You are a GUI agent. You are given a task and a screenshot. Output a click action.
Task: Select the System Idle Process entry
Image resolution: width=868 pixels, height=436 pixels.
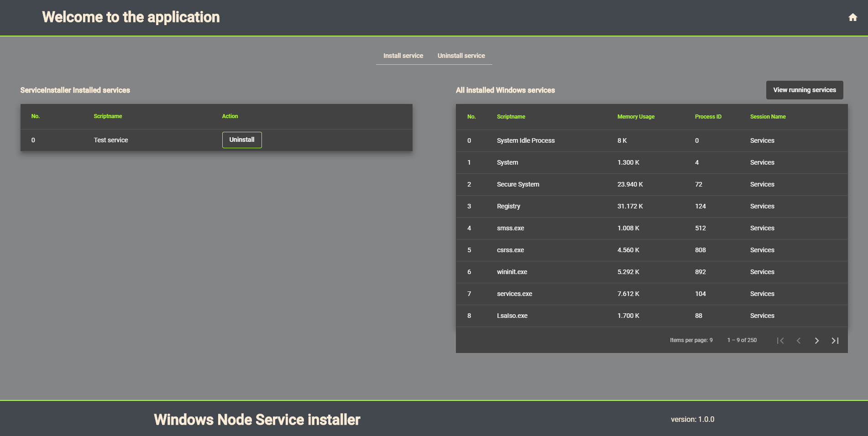tap(526, 140)
